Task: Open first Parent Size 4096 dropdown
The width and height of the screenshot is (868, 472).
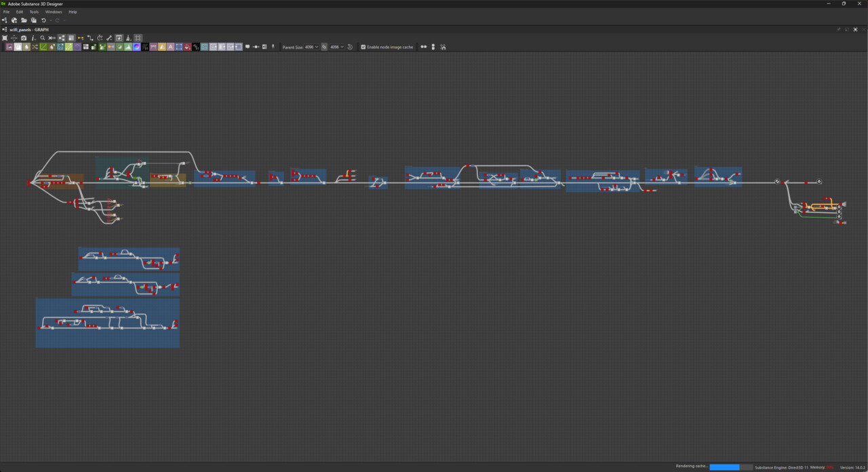Action: click(x=311, y=47)
